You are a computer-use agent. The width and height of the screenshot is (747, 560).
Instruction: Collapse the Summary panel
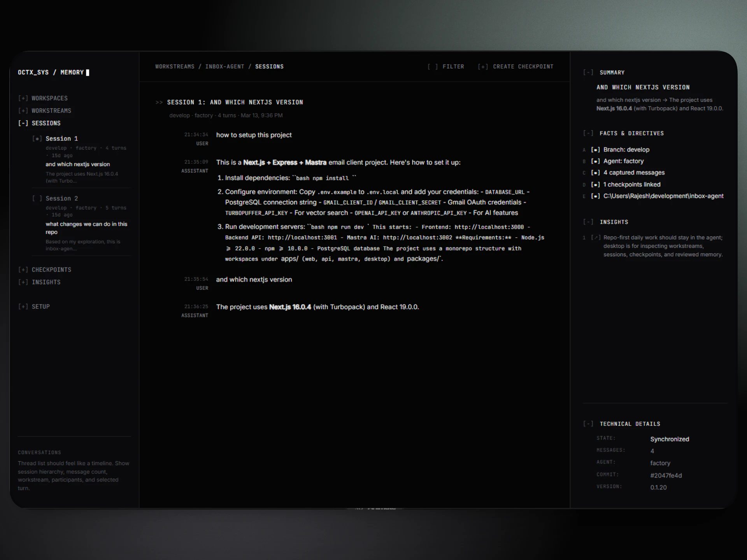(588, 73)
